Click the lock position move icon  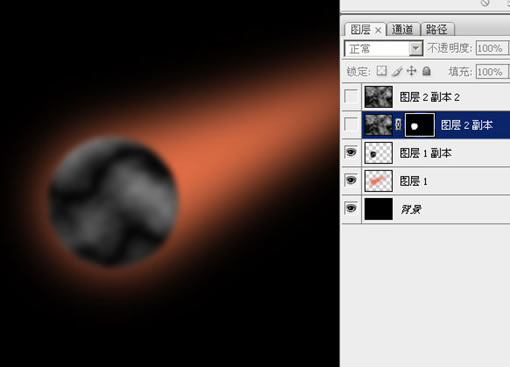coord(412,71)
